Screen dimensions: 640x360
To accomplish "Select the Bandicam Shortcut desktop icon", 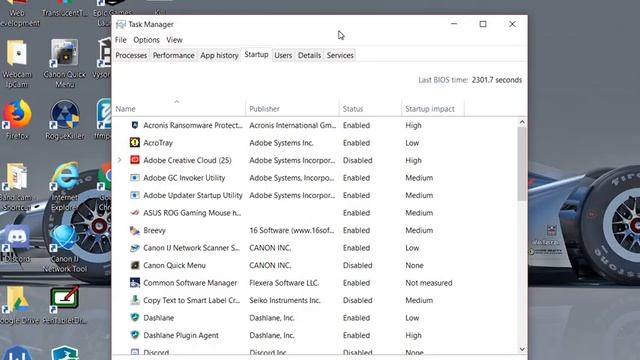I will pos(16,187).
